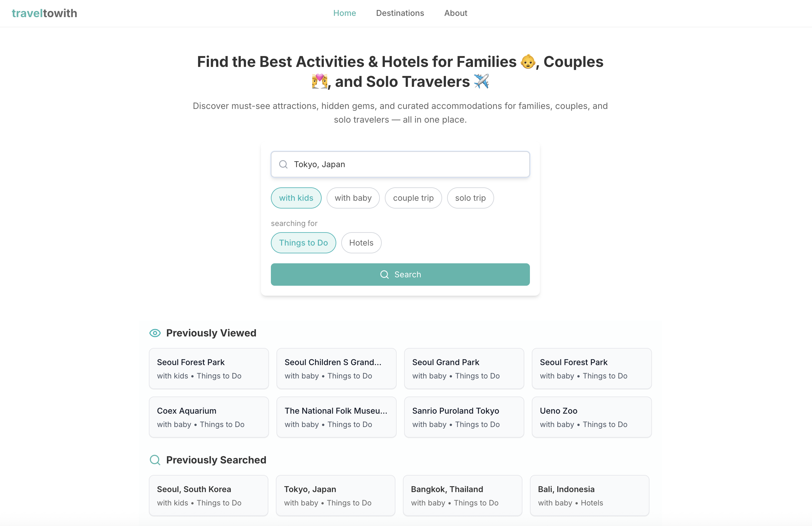Select 'Things to Do' search category

click(x=303, y=242)
